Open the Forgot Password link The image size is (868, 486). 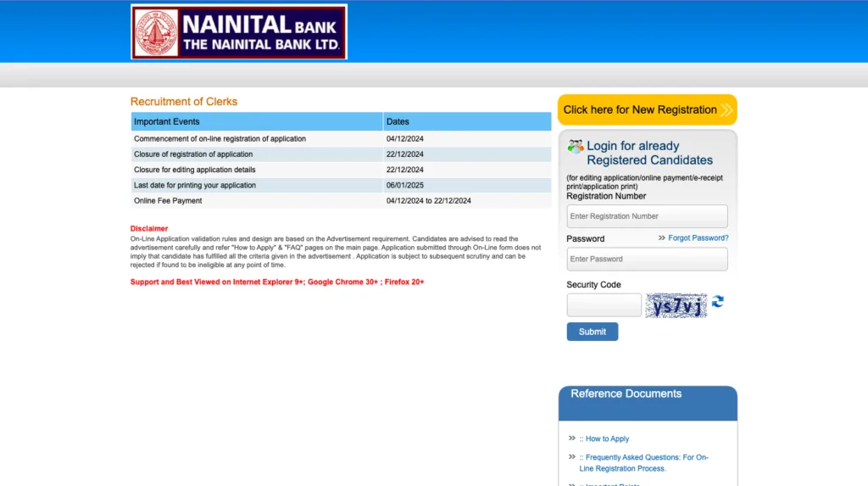point(698,237)
